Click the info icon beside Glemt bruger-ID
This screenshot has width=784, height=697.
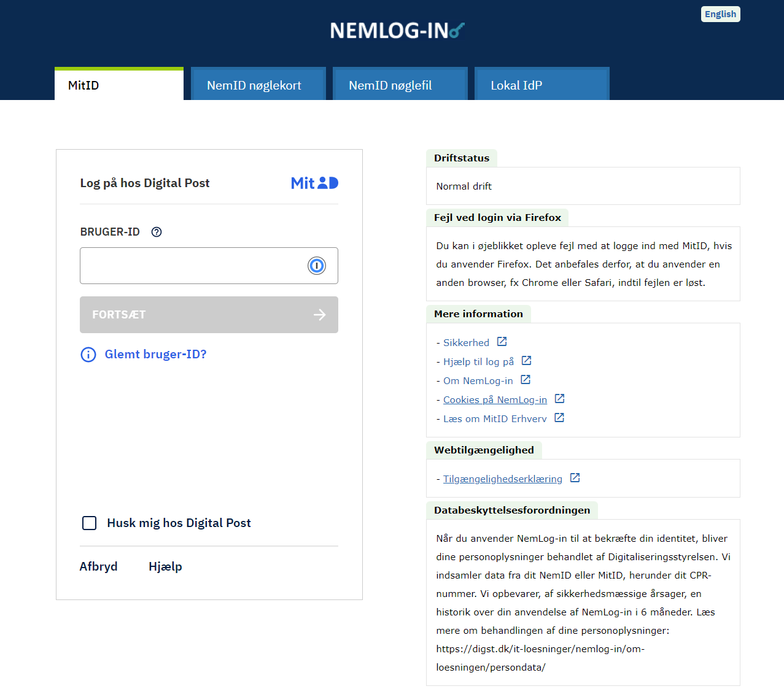click(x=88, y=355)
